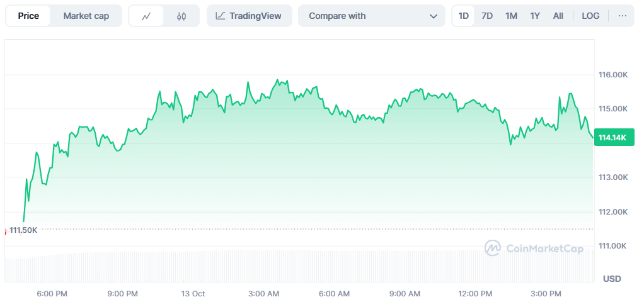Click the 13 Oct date marker
This screenshot has height=297, width=644.
tap(193, 293)
